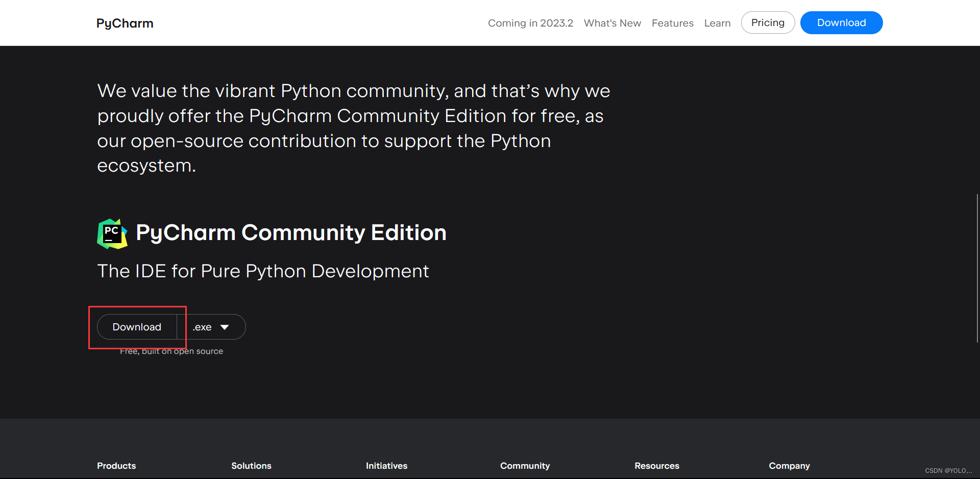Click Download for PyCharm Community Edition

click(x=136, y=327)
